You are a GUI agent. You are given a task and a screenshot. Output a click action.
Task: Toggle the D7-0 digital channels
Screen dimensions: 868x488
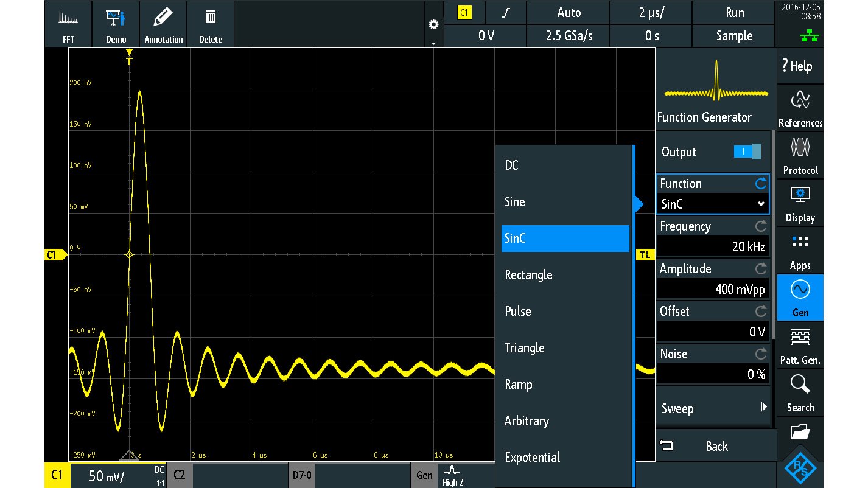coord(302,475)
